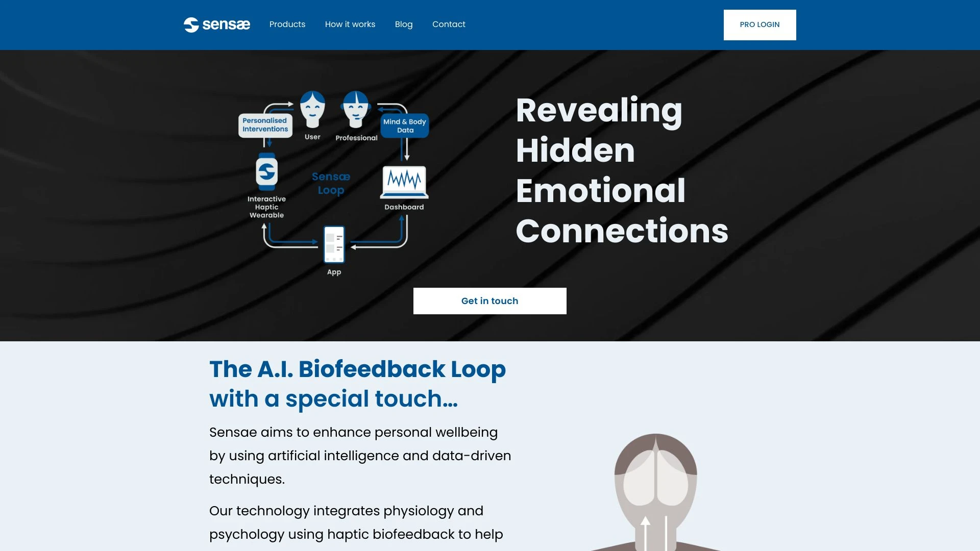Click the App mobile icon

(334, 244)
